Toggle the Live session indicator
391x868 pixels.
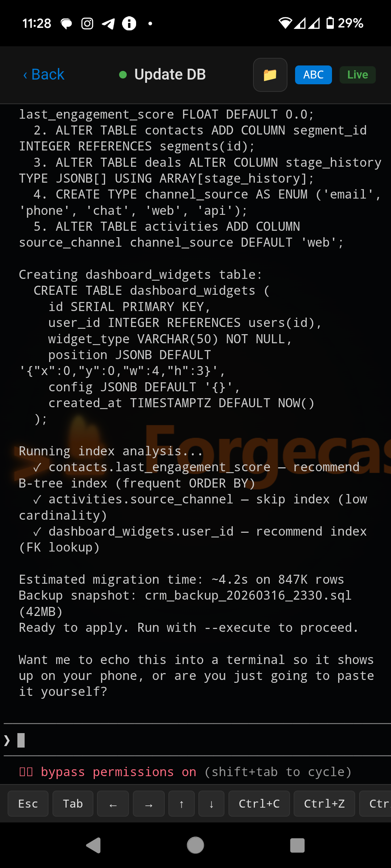point(357,75)
